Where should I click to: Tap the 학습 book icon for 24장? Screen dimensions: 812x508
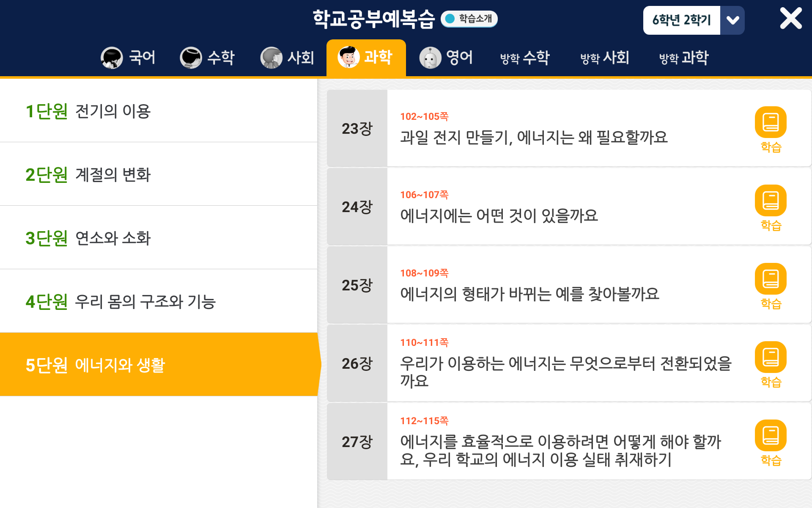click(770, 201)
